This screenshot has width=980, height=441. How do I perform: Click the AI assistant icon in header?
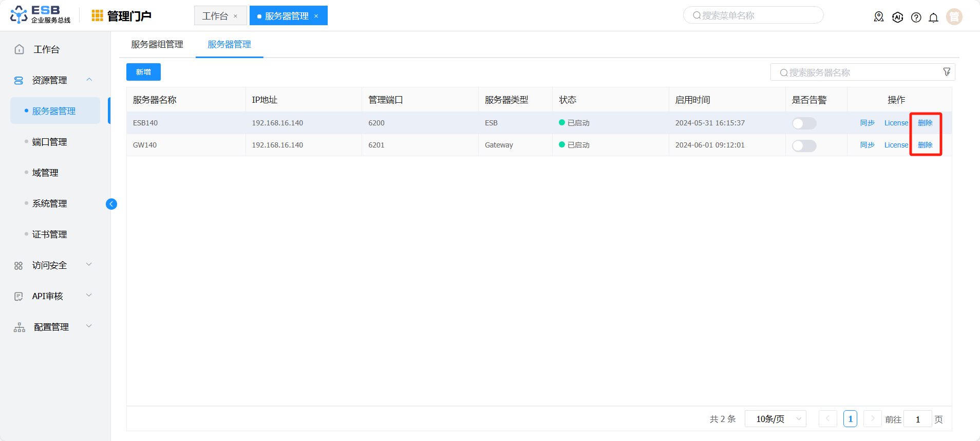[x=897, y=17]
